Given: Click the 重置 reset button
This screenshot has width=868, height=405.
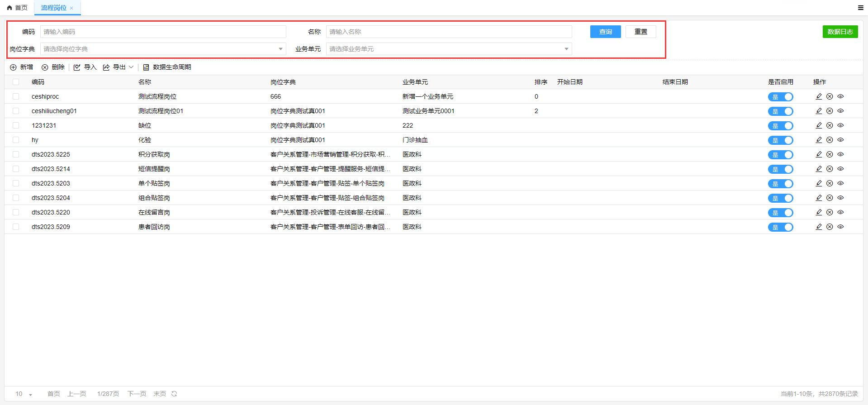Looking at the screenshot, I should coord(641,32).
